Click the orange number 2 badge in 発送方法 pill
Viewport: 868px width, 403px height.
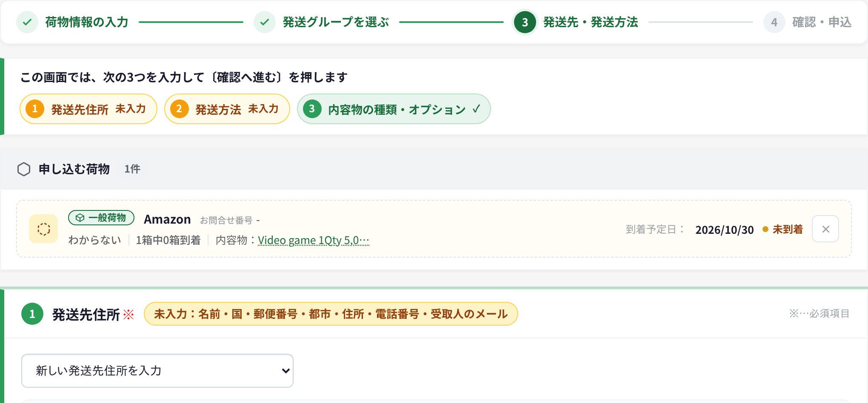click(179, 109)
